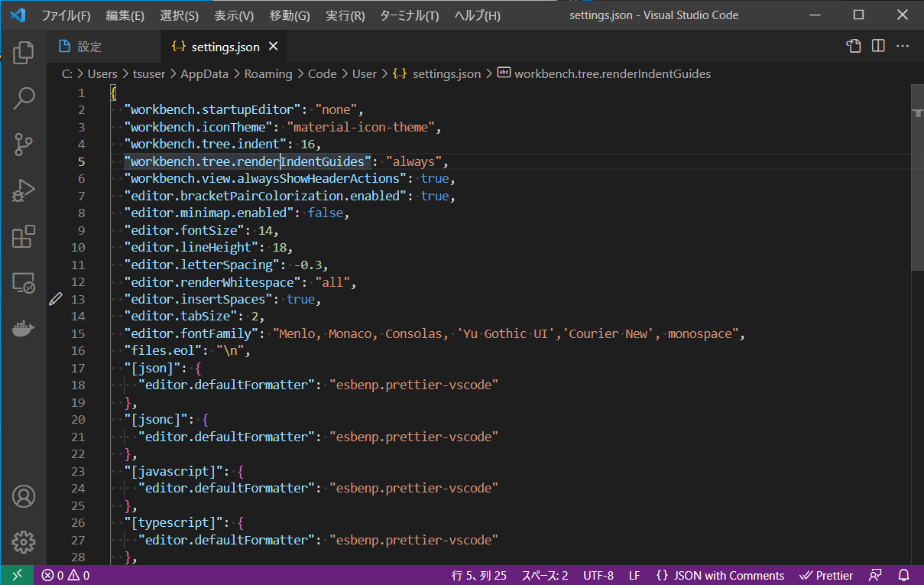Open Remote Explorer icon in activity bar
The height and width of the screenshot is (585, 924).
[24, 283]
